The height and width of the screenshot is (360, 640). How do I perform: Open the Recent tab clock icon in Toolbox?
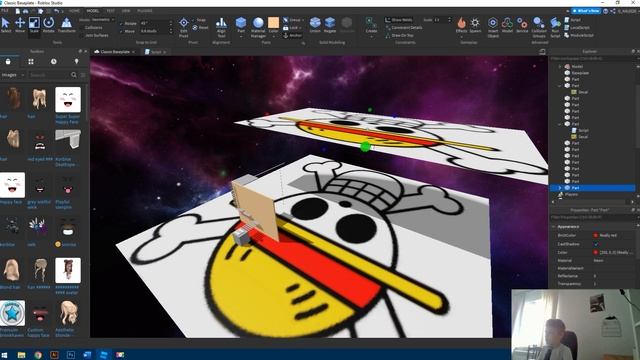pyautogui.click(x=53, y=61)
